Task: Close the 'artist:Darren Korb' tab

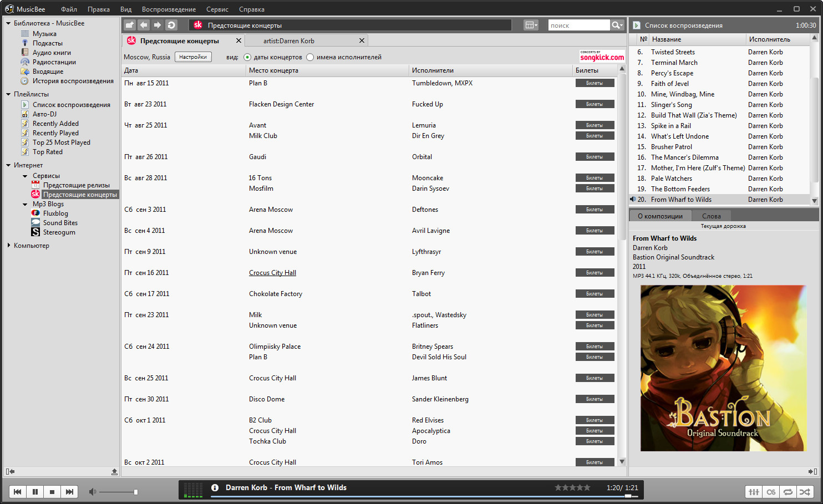Action: (362, 40)
